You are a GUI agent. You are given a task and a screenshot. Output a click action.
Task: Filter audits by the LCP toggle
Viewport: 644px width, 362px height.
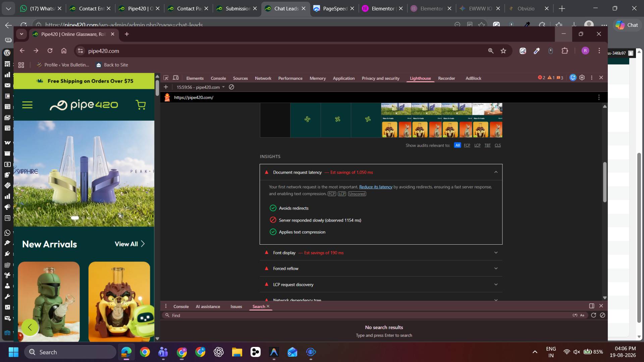pos(477,145)
